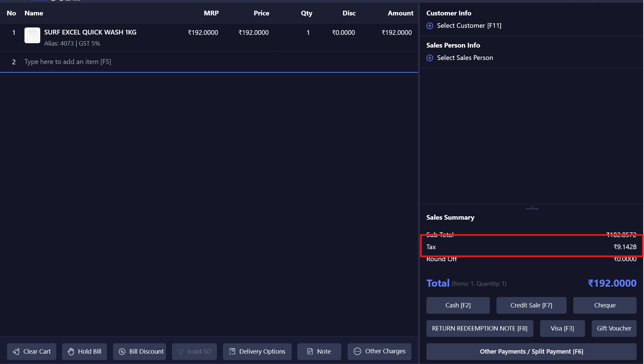Click plus icon beside Select Sales Person
Viewport: 644px width, 364px height.
click(x=430, y=58)
